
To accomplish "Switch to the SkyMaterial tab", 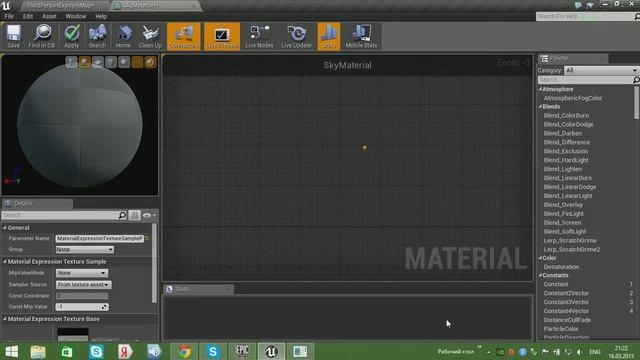I will tap(155, 6).
